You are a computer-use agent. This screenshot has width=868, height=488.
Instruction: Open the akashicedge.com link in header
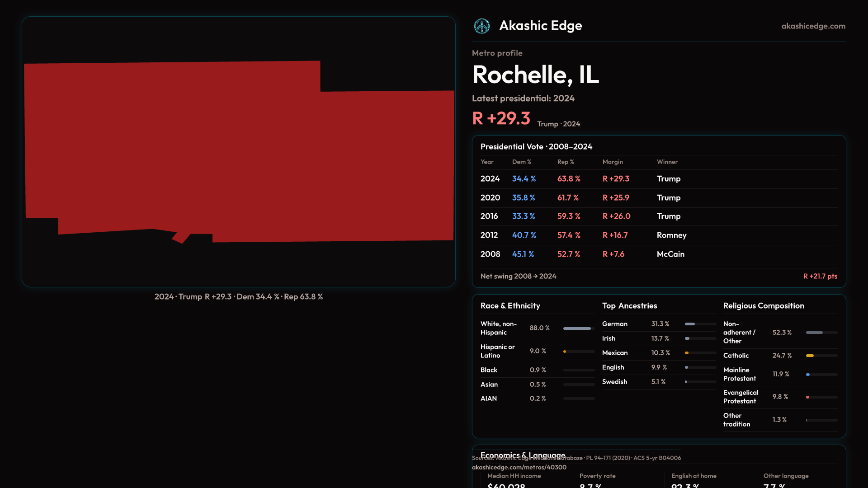pyautogui.click(x=813, y=26)
